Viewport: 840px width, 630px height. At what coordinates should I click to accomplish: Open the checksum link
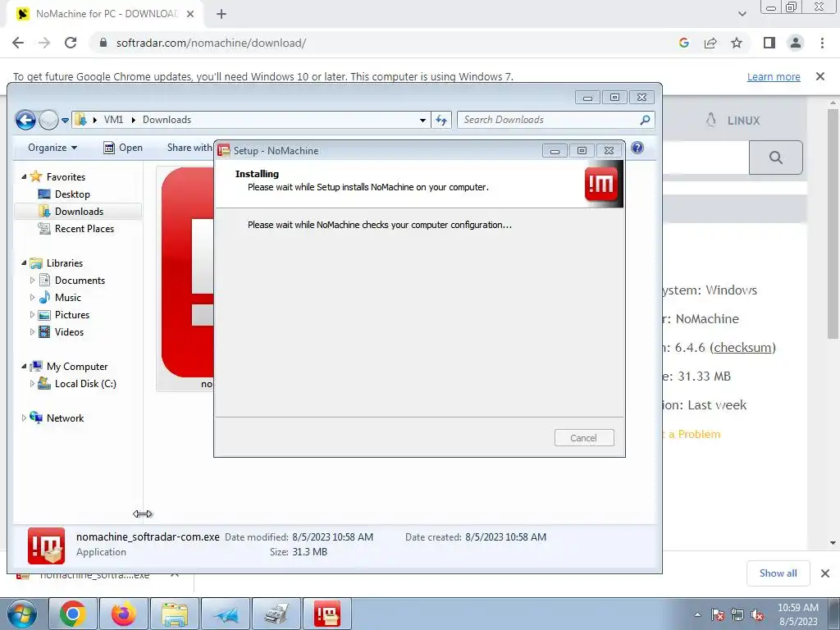[742, 347]
